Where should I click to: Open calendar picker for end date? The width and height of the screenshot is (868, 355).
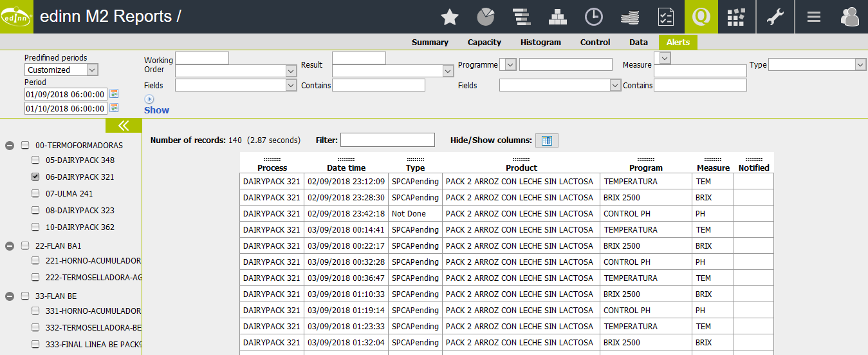tap(114, 108)
